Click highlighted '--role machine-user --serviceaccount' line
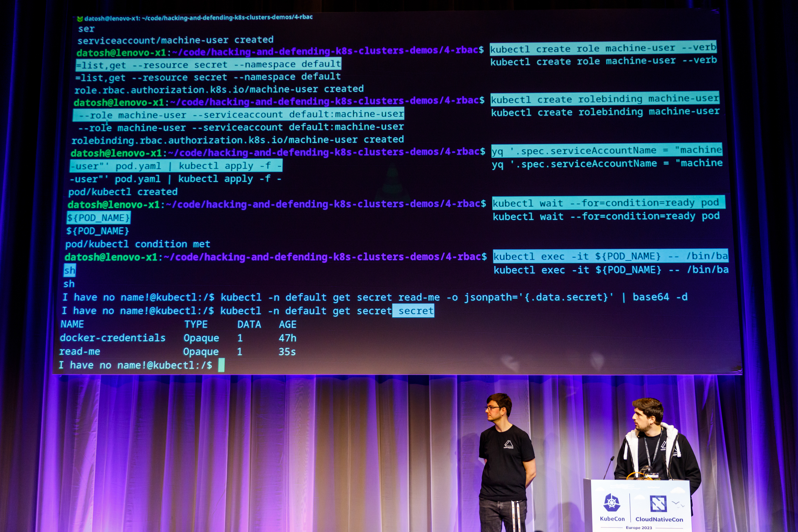 coord(238,115)
